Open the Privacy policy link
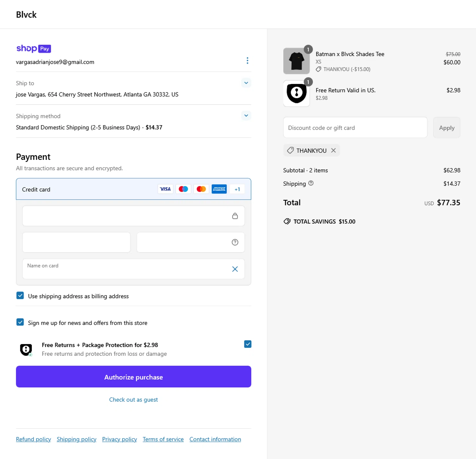The image size is (476, 459). pos(119,439)
